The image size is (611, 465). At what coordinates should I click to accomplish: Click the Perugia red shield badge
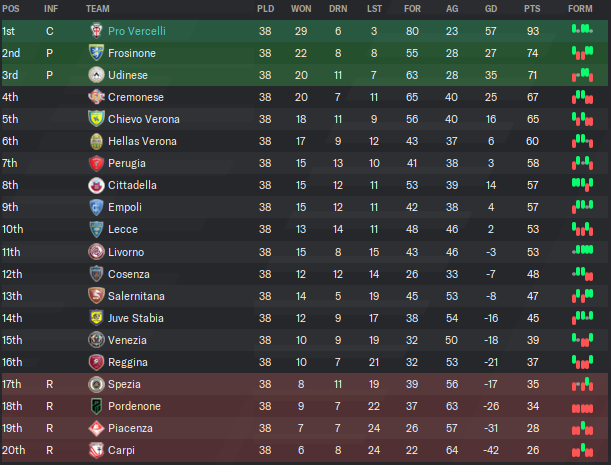(96, 163)
